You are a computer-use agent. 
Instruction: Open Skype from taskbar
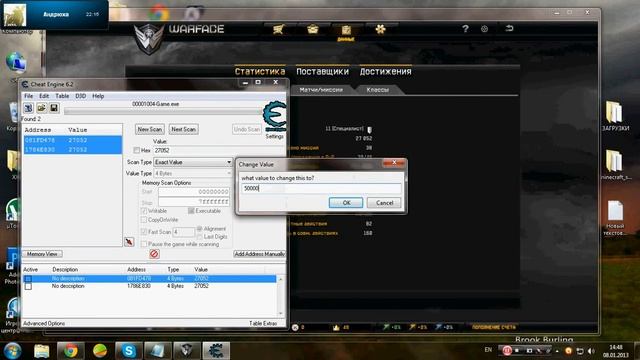129,351
